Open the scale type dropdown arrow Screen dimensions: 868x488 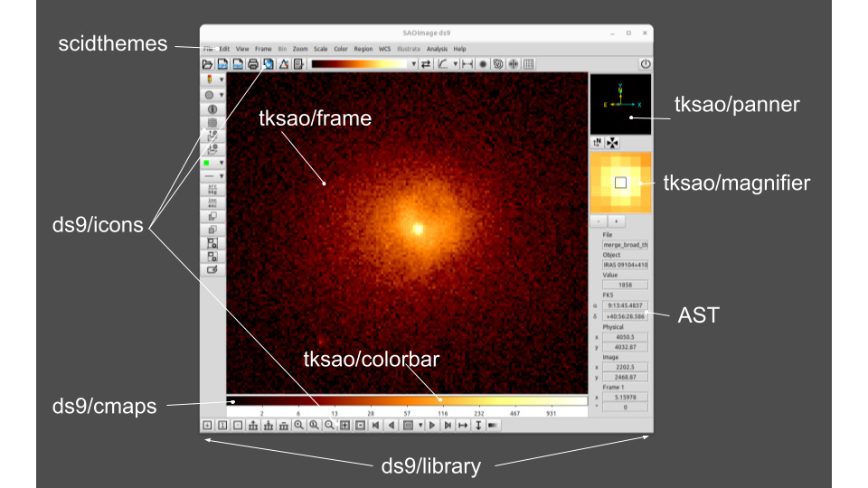pos(456,64)
